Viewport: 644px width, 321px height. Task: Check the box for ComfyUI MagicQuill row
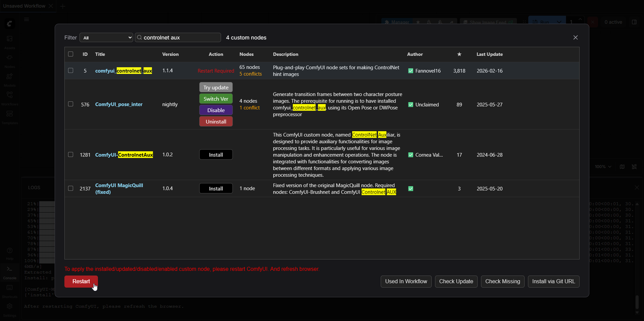(70, 188)
